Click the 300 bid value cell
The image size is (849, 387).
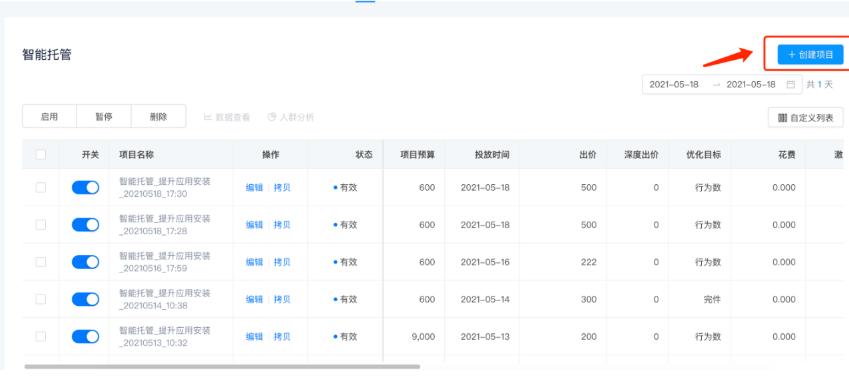[x=589, y=299]
